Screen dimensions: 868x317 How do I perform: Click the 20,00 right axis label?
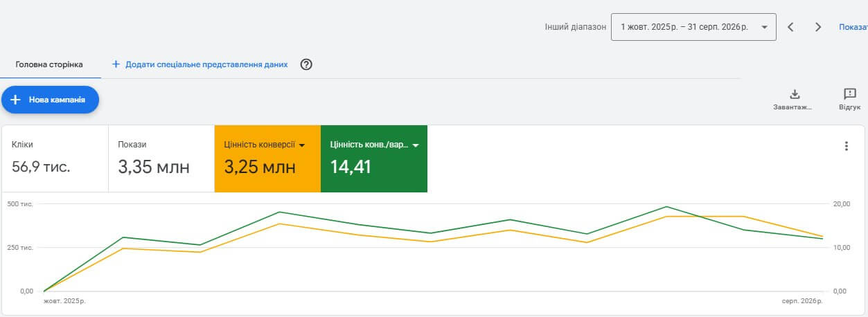tap(840, 204)
